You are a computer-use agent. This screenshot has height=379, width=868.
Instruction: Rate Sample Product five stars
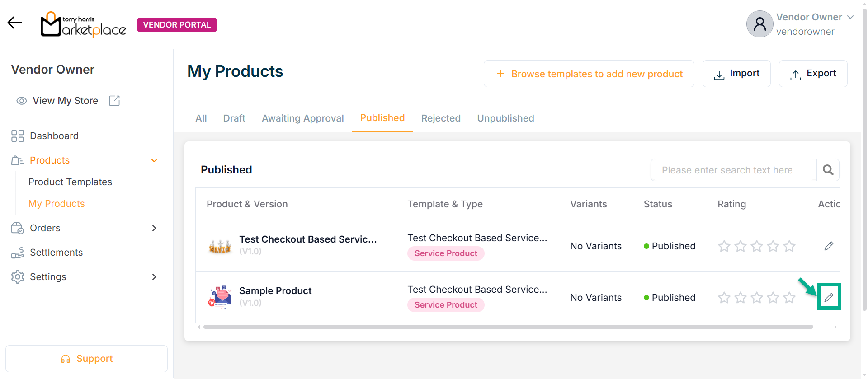(x=789, y=298)
